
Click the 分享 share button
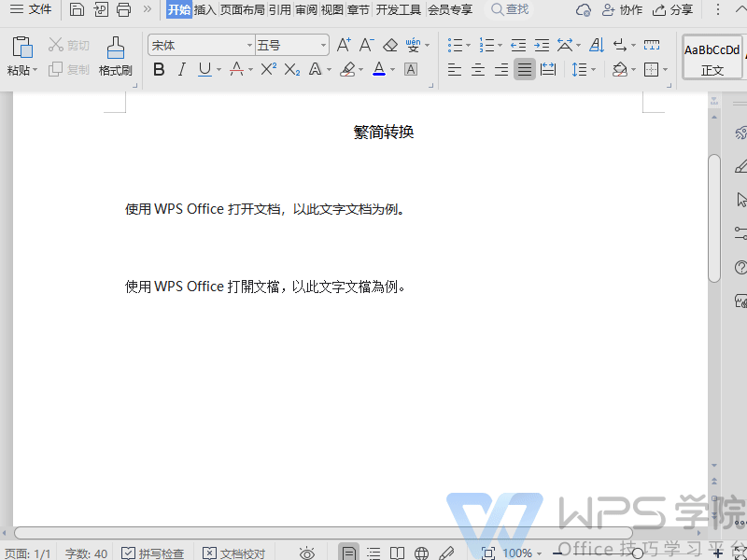pyautogui.click(x=672, y=9)
